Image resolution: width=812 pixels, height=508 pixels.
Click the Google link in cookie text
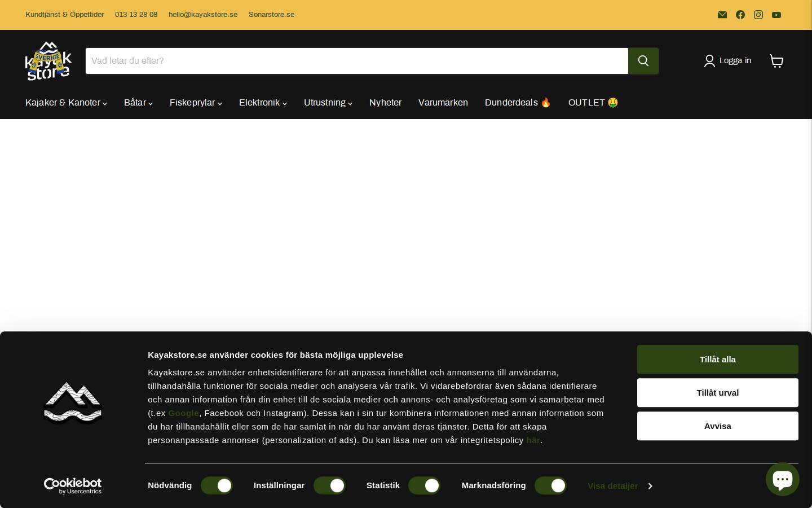coord(183,413)
